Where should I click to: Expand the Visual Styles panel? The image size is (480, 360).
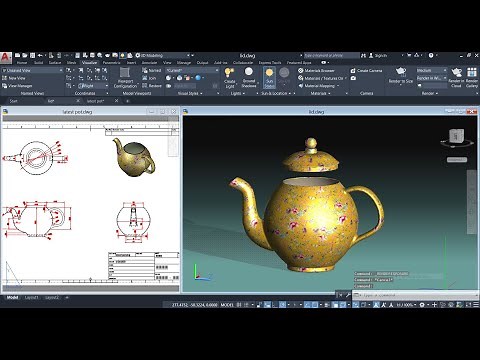coord(190,93)
